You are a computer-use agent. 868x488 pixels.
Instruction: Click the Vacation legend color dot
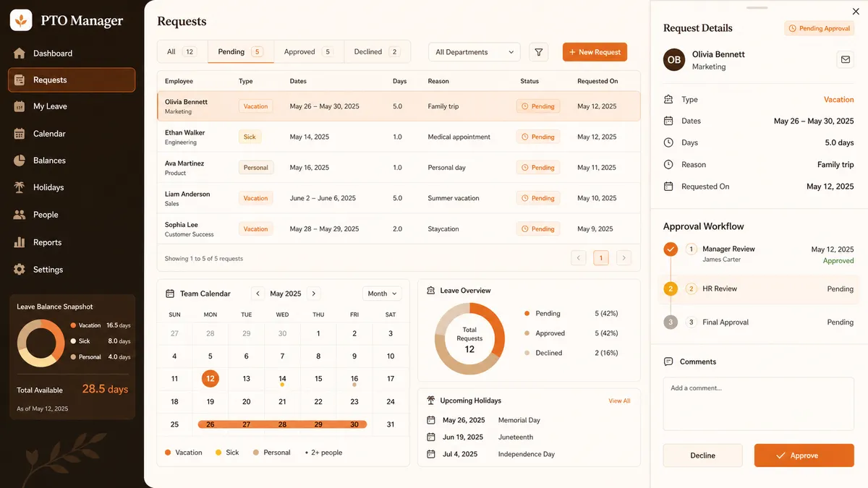tap(168, 453)
